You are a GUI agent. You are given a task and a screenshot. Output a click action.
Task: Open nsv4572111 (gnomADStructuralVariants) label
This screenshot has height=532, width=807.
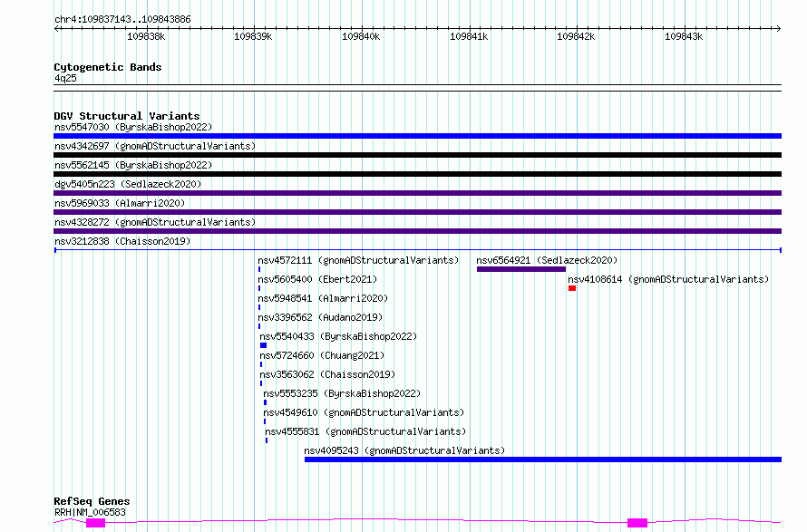coord(358,260)
